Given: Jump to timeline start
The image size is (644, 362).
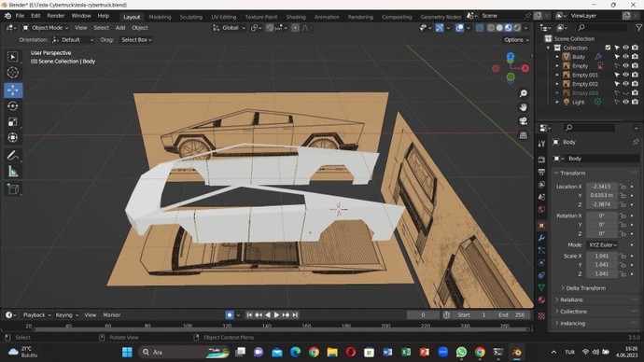Looking at the screenshot, I should 249,314.
